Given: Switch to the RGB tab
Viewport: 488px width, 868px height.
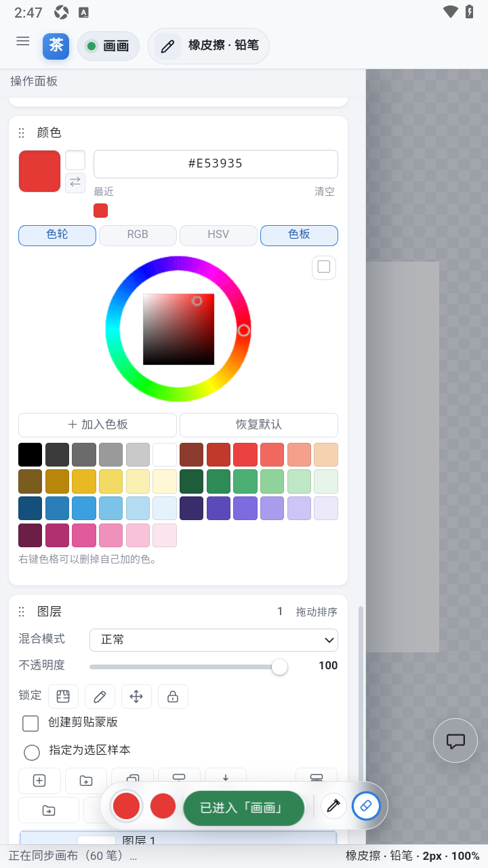Looking at the screenshot, I should [138, 235].
